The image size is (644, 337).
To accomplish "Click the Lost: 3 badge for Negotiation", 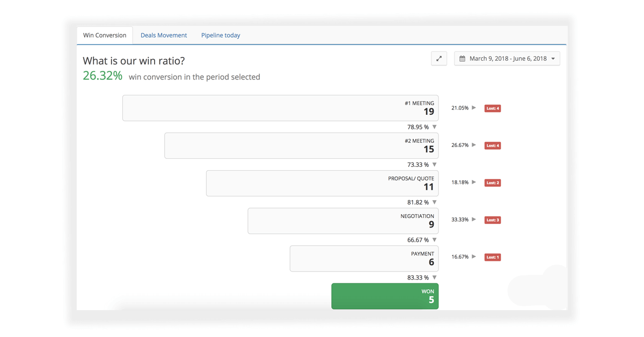I will coord(492,220).
